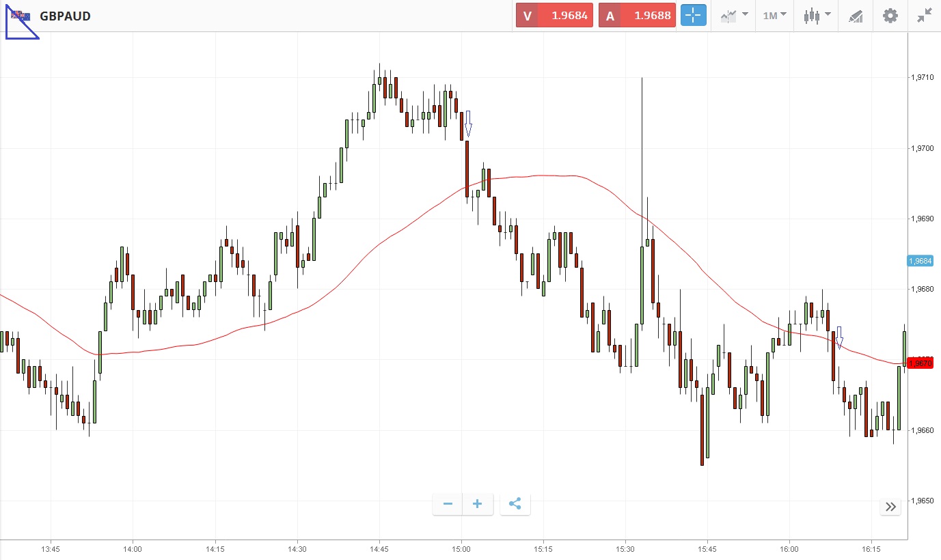Click the GBPAUD instrument name

coord(65,16)
